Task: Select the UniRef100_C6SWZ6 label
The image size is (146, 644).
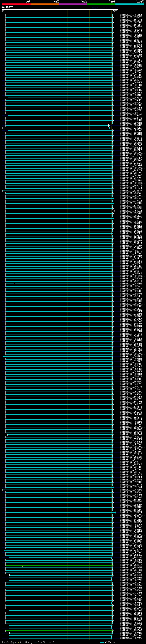Action: click(131, 67)
